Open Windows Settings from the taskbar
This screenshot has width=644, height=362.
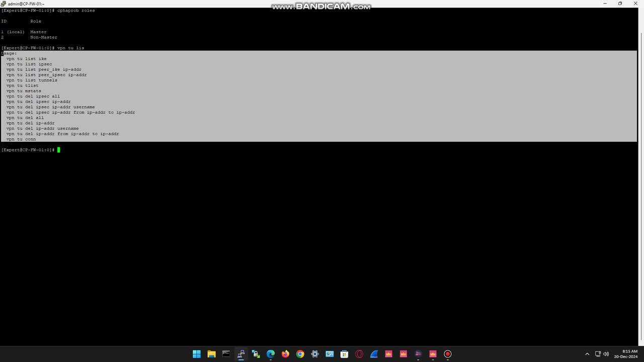tap(314, 353)
